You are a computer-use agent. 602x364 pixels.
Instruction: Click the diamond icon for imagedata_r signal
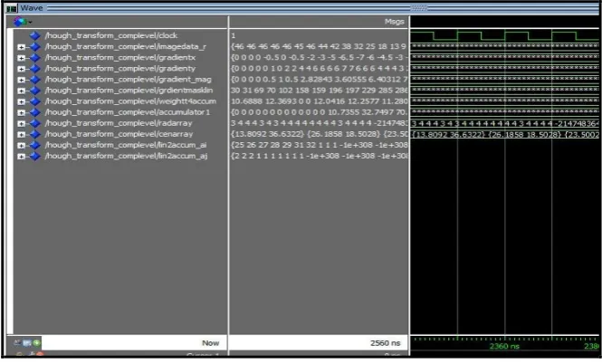pos(35,47)
